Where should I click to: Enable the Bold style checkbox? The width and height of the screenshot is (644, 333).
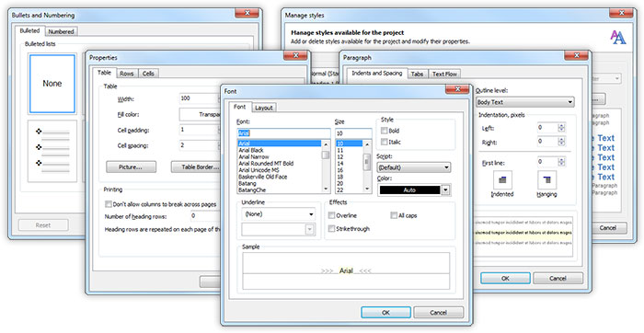pyautogui.click(x=384, y=131)
